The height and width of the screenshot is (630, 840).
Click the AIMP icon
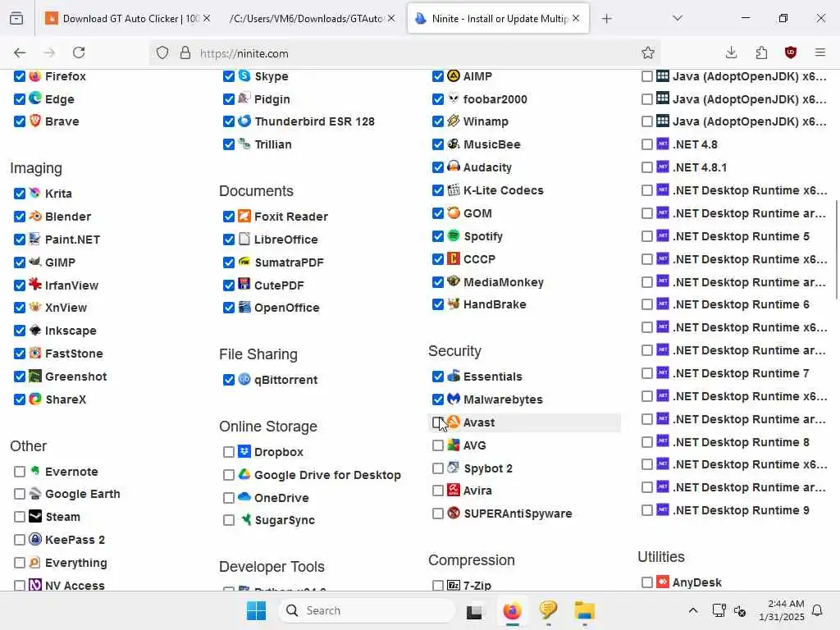point(454,76)
